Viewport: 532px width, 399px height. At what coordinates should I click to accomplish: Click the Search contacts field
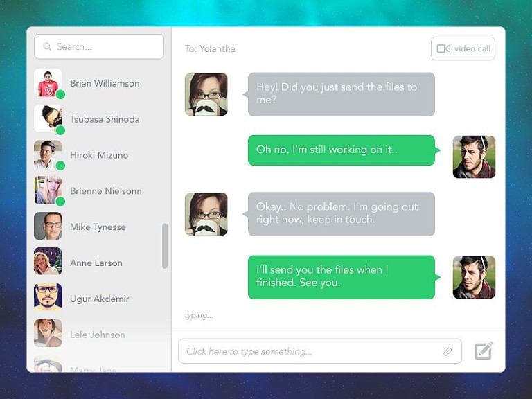[x=99, y=46]
